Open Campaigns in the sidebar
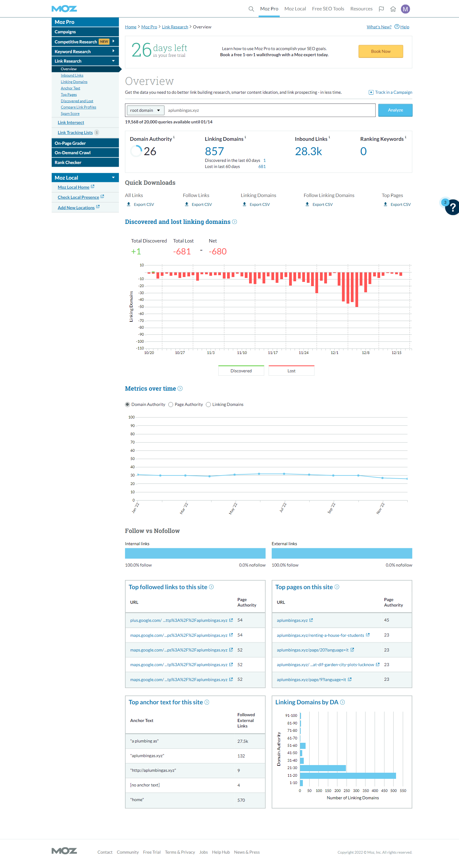Screen dimensions: 459x868 pyautogui.click(x=85, y=32)
